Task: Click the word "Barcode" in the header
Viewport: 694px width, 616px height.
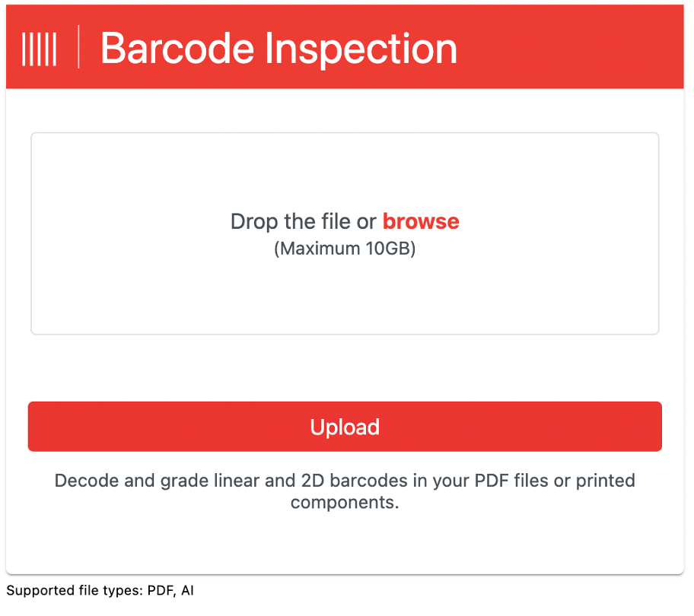Action: click(176, 48)
